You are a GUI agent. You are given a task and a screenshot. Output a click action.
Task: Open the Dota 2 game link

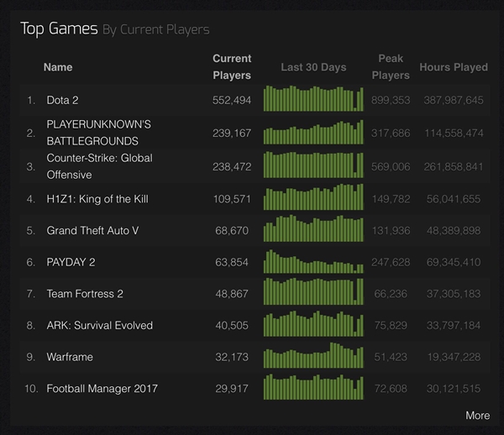pyautogui.click(x=62, y=100)
